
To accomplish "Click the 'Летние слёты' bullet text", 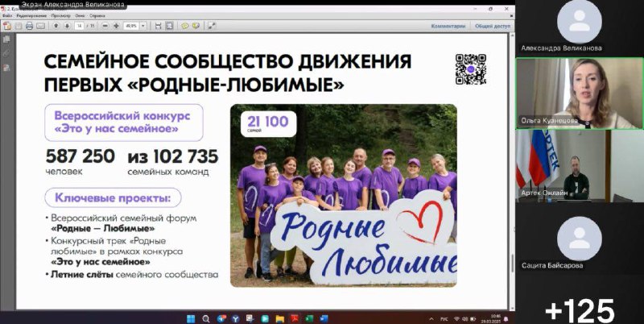I will pos(82,274).
